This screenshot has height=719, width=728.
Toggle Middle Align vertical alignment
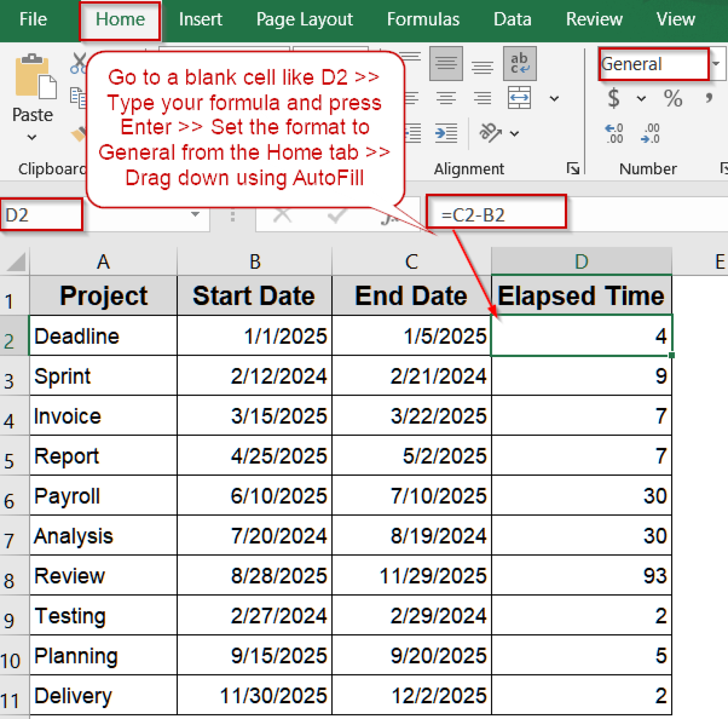pos(446,64)
